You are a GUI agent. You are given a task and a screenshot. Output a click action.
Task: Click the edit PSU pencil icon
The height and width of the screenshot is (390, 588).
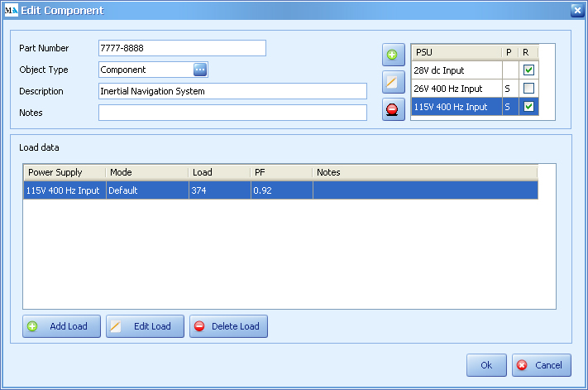pos(393,82)
